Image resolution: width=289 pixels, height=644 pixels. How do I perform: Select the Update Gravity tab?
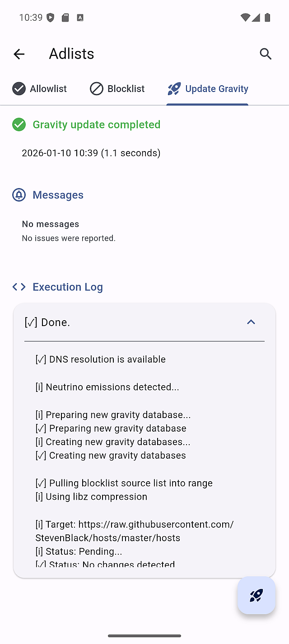[208, 89]
